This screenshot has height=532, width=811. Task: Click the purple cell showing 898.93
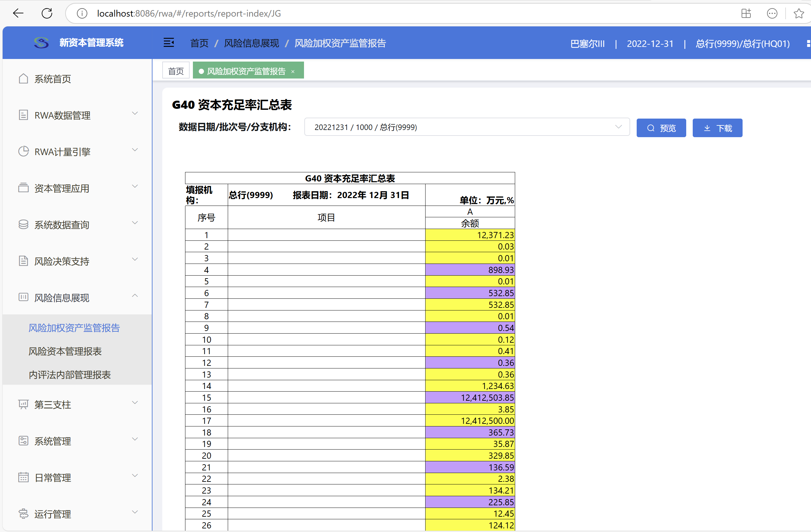[470, 270]
